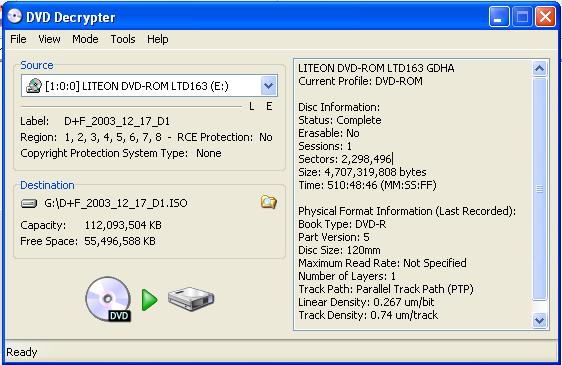Click Copyright Protection System Type: None

click(121, 153)
